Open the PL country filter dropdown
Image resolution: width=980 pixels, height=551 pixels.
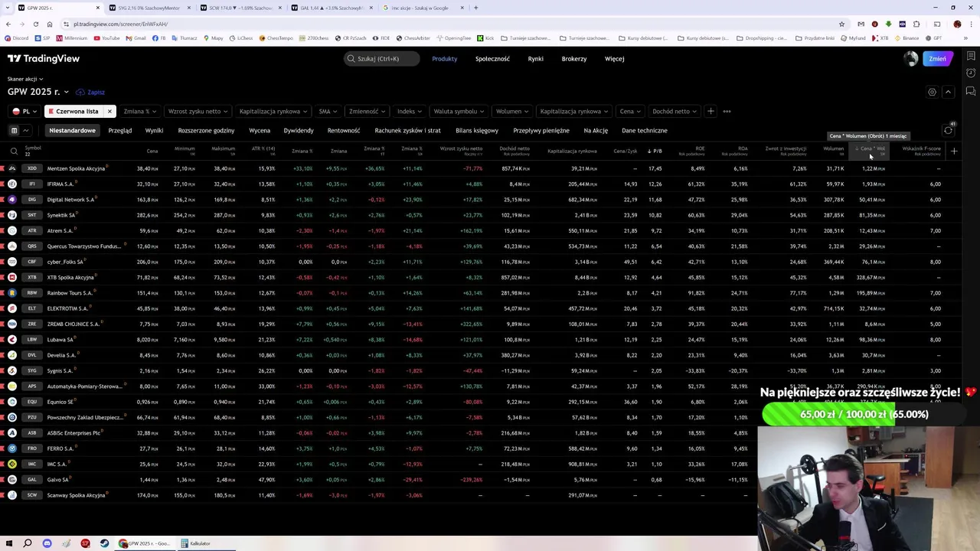(24, 111)
